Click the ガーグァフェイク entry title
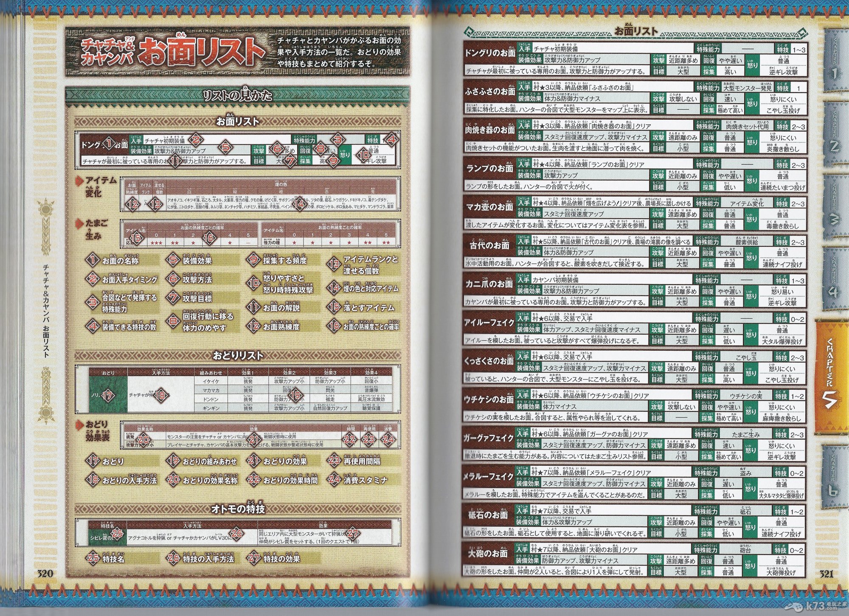 point(489,438)
